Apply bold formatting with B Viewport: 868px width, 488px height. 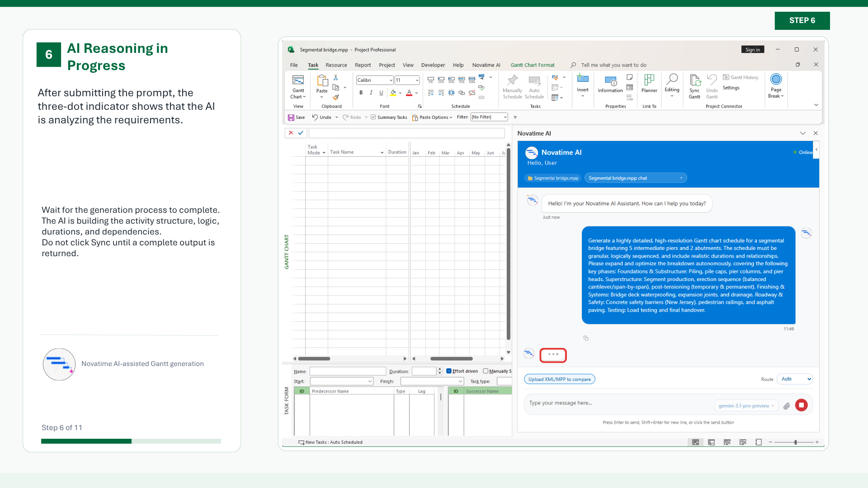point(361,93)
